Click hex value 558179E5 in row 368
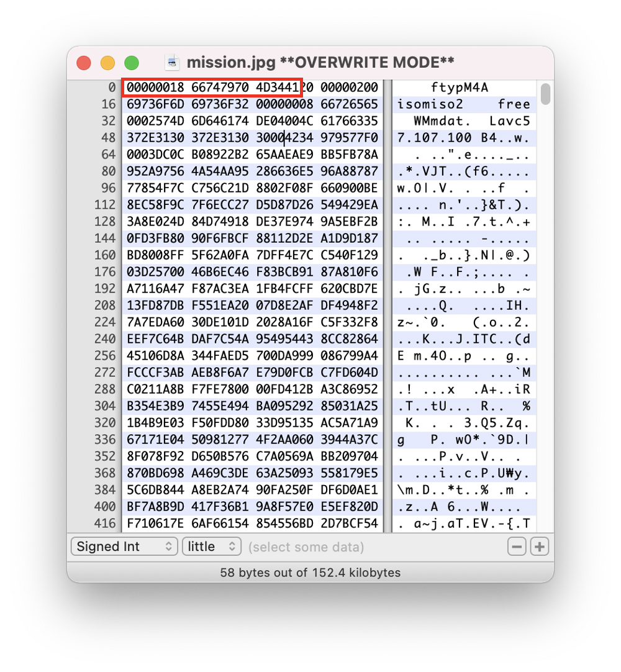This screenshot has width=621, height=672. pos(349,473)
